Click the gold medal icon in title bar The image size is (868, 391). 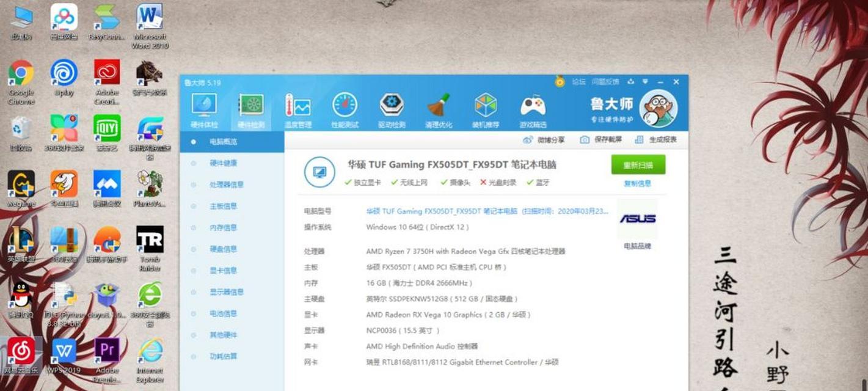(560, 81)
